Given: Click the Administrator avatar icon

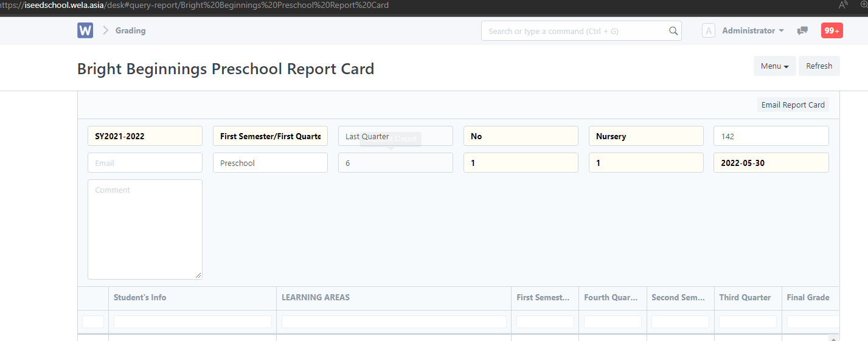Looking at the screenshot, I should [x=708, y=31].
